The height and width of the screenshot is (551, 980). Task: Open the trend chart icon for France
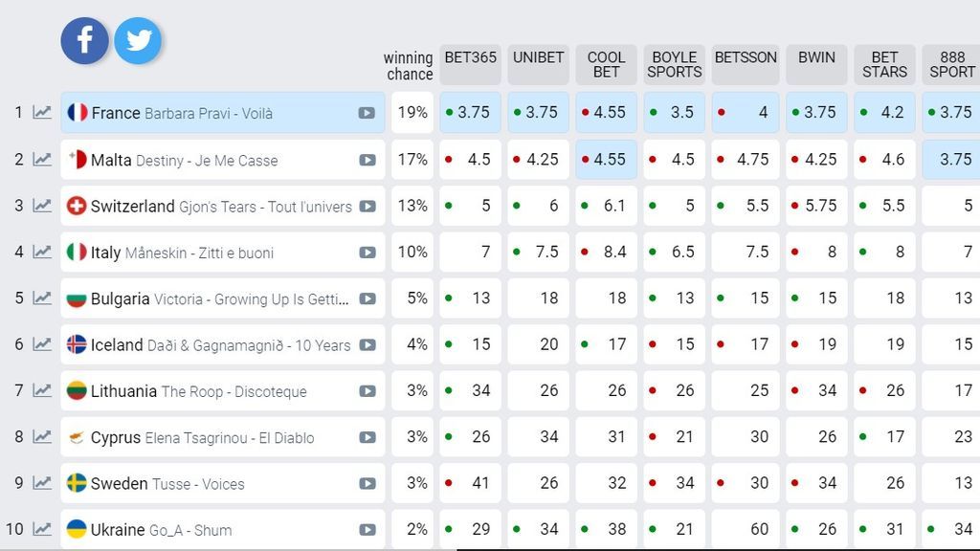(x=42, y=113)
